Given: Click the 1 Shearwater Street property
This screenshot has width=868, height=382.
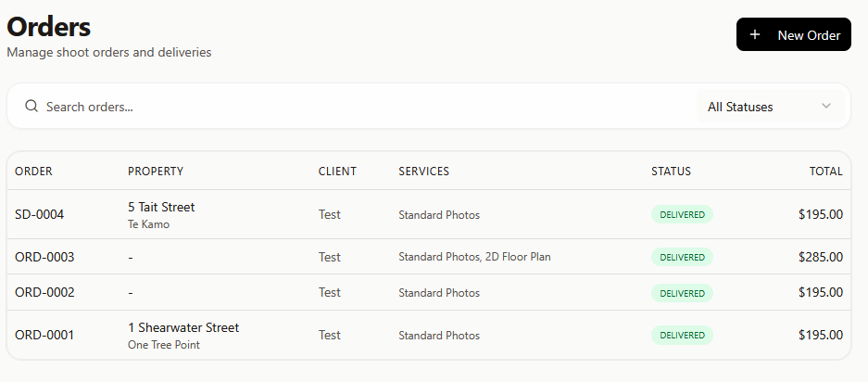Looking at the screenshot, I should click(x=183, y=327).
